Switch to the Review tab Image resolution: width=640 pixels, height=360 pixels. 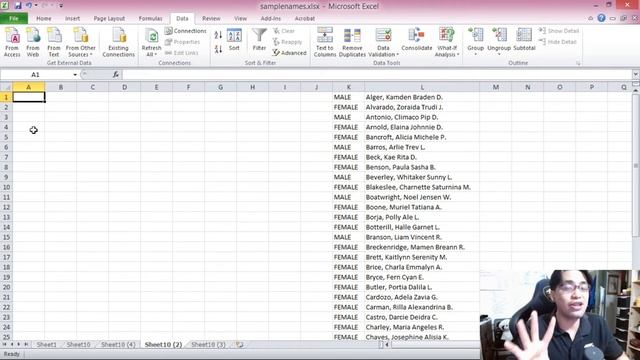pos(211,18)
